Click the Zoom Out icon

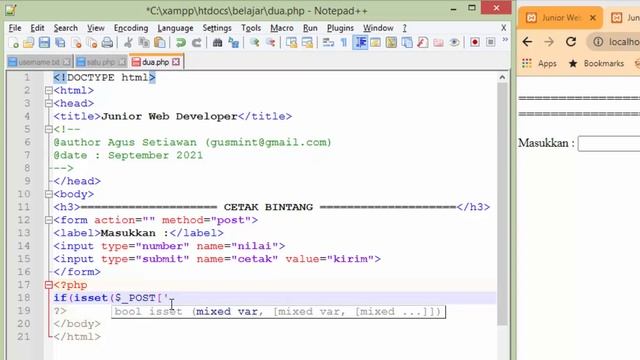click(x=270, y=42)
